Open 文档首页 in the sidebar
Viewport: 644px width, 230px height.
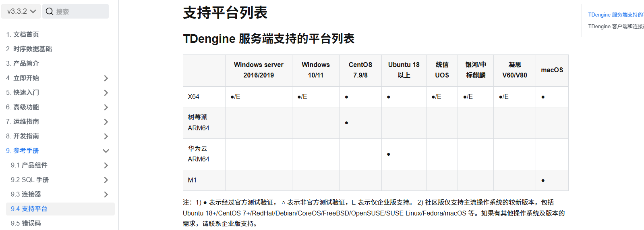pos(23,34)
